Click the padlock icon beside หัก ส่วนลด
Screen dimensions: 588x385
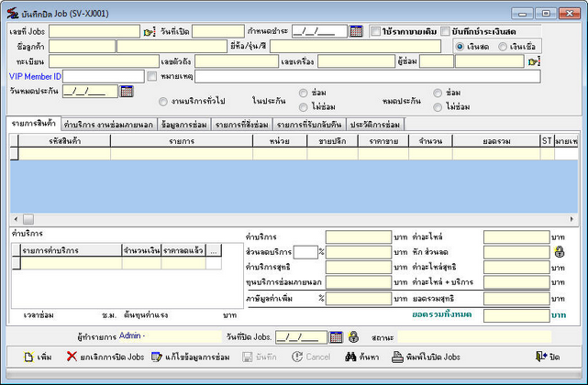560,252
